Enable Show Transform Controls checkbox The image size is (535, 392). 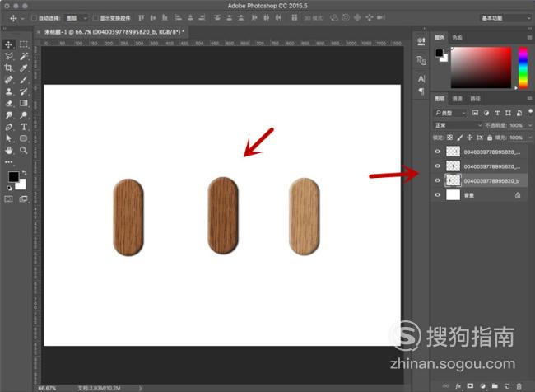[x=95, y=18]
